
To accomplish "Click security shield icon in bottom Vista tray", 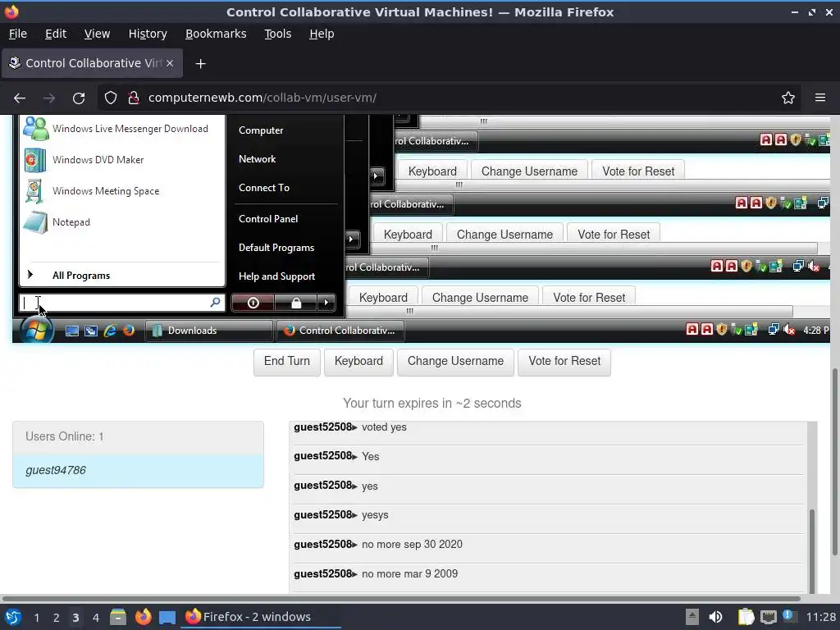I will click(722, 330).
